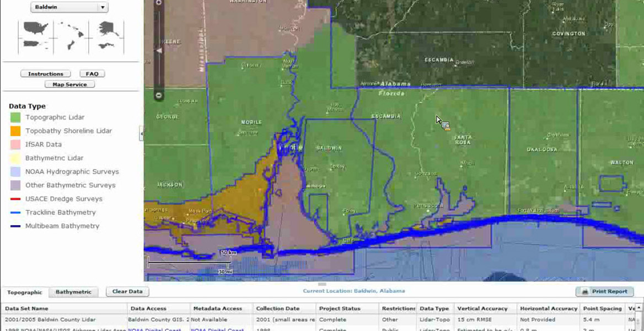Click the Print Report button

pyautogui.click(x=604, y=291)
